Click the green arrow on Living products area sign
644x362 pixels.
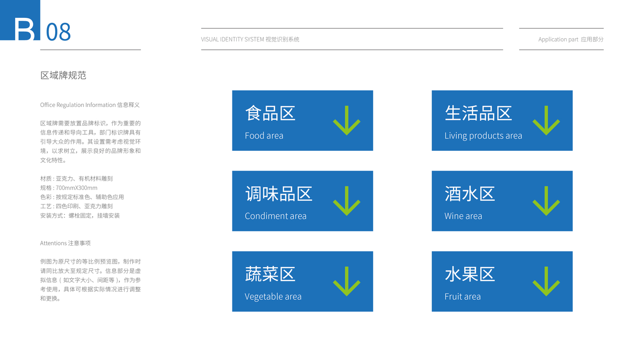click(546, 121)
